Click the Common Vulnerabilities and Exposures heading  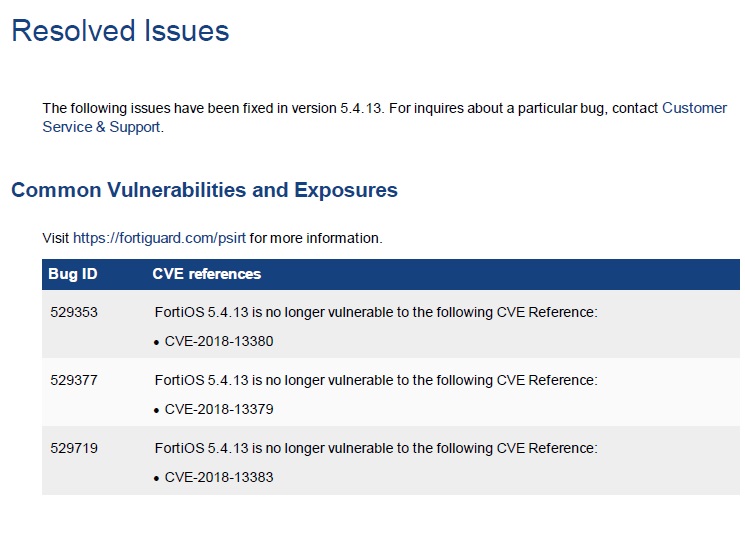pos(204,190)
